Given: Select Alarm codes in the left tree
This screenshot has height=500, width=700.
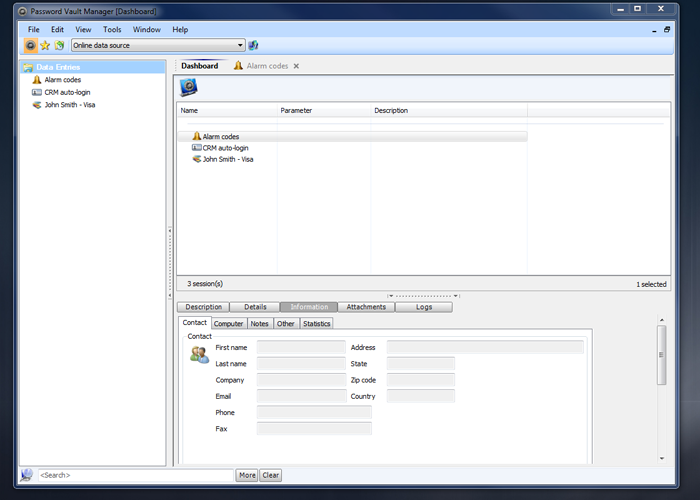Looking at the screenshot, I should point(62,80).
